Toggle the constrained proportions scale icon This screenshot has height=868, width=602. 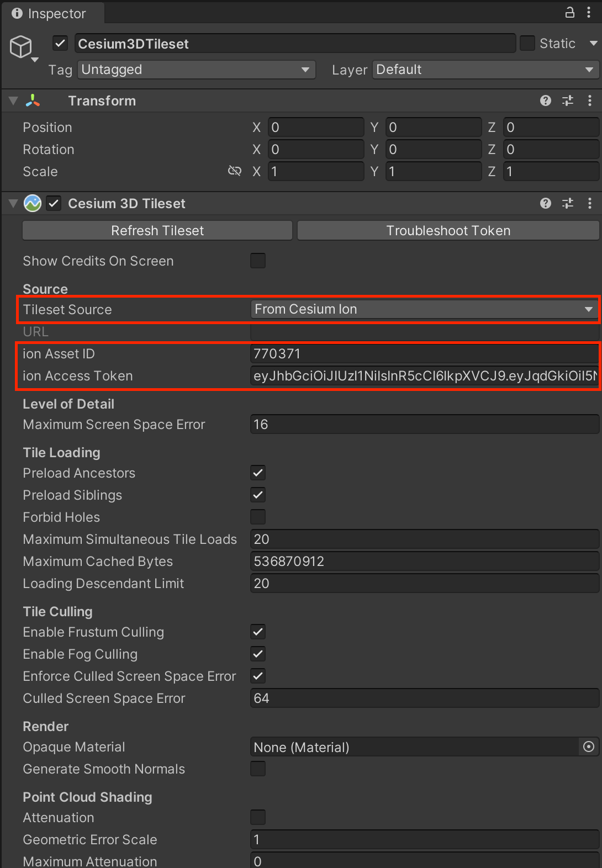pos(235,171)
